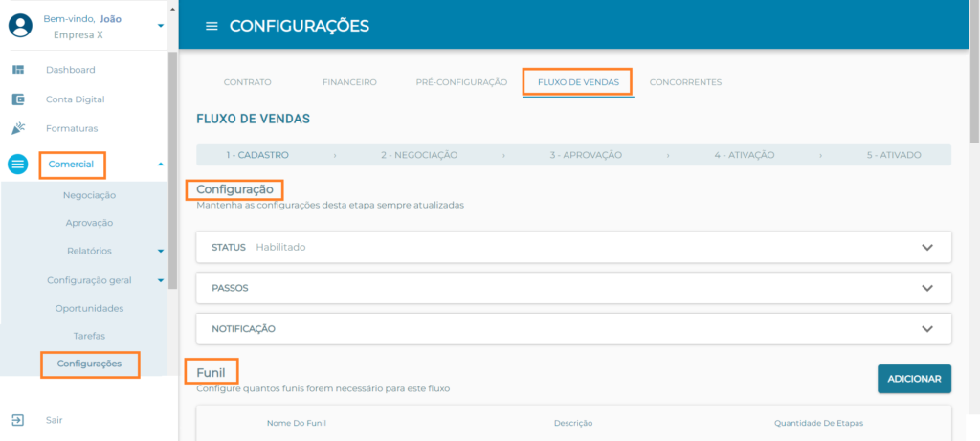
Task: Switch to the FINANCEIRO tab
Action: 349,82
